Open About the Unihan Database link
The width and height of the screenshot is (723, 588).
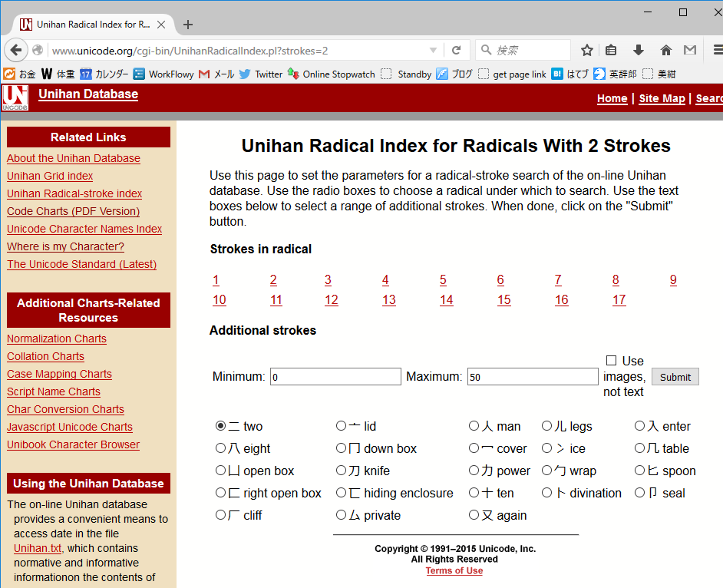pos(74,158)
